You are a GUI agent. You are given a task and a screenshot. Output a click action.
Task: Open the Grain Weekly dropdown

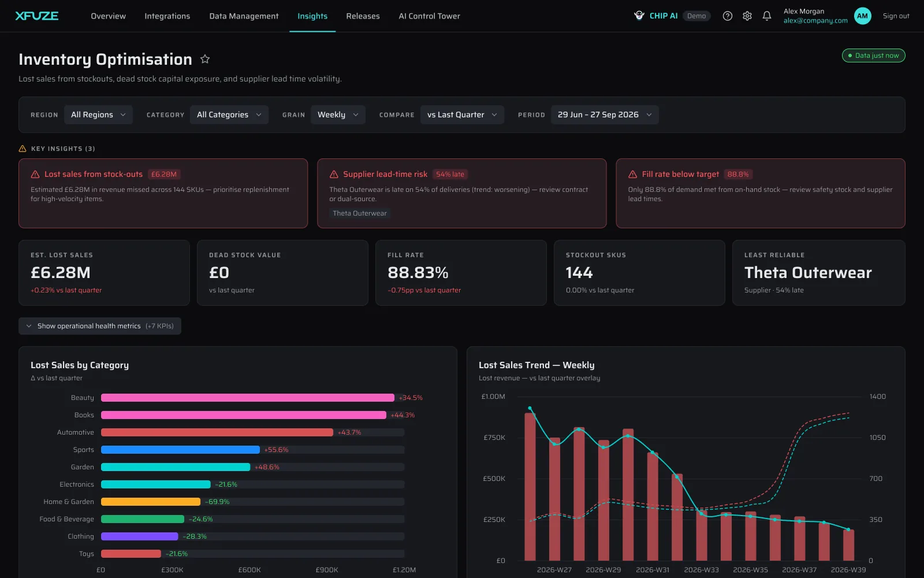338,114
